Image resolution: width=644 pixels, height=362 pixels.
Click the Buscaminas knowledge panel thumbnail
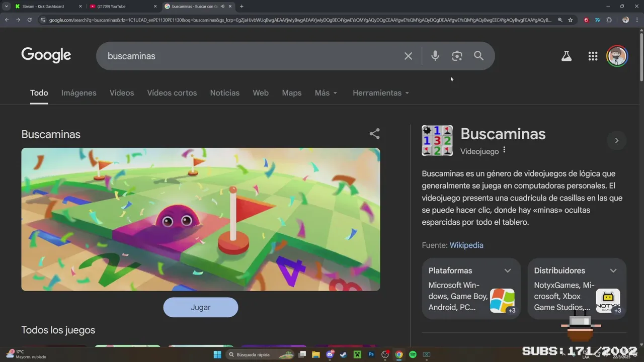pos(437,140)
